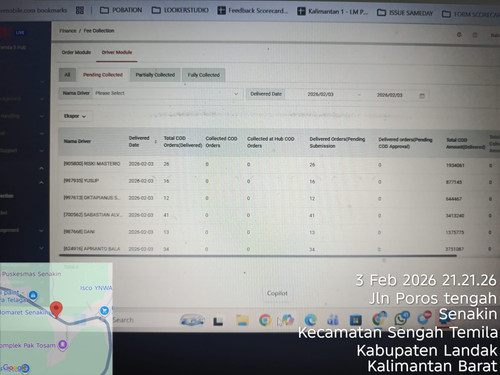Screen dimensions: 500x375
Task: Click the Collected at Hub COD Orders header
Action: coord(270,142)
